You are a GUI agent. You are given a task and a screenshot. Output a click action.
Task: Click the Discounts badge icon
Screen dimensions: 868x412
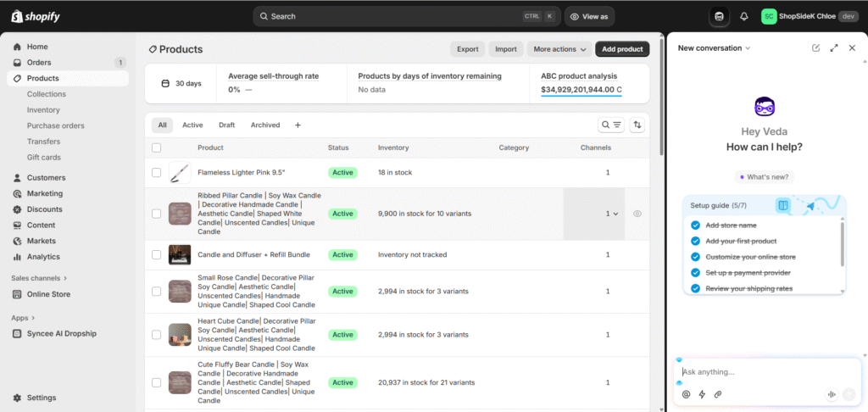pyautogui.click(x=17, y=209)
